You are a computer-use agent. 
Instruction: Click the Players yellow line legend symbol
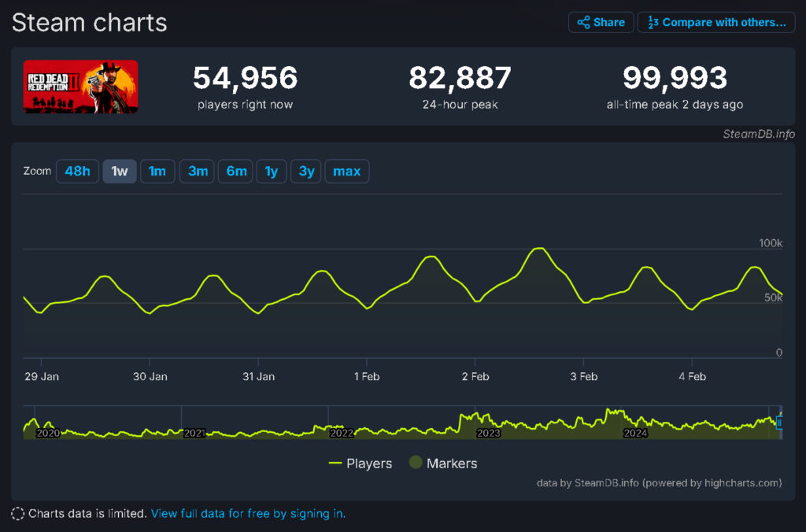pos(335,463)
